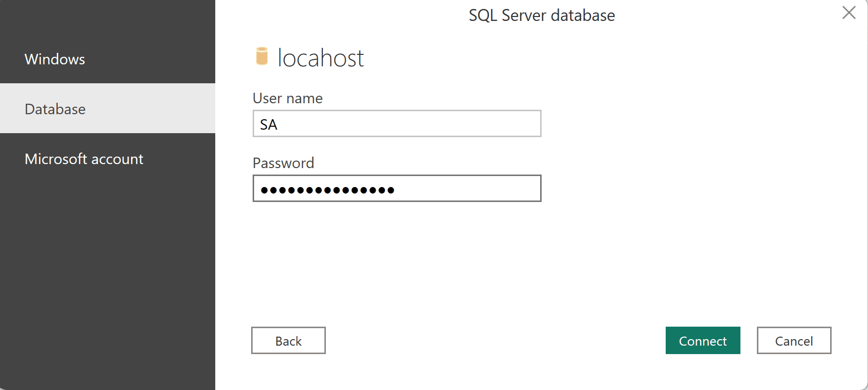868x390 pixels.
Task: Click the "Microsoft account" sidebar label
Action: (x=84, y=159)
